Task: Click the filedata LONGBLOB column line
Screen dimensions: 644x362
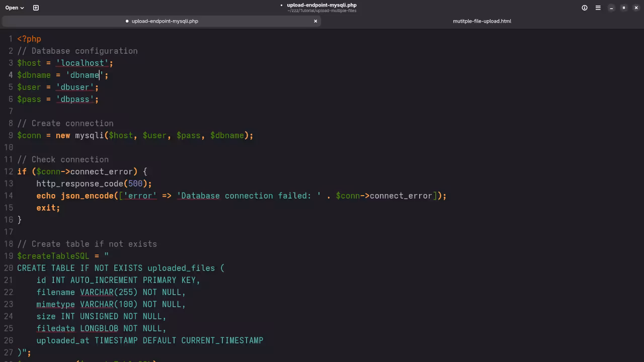Action: click(x=101, y=328)
